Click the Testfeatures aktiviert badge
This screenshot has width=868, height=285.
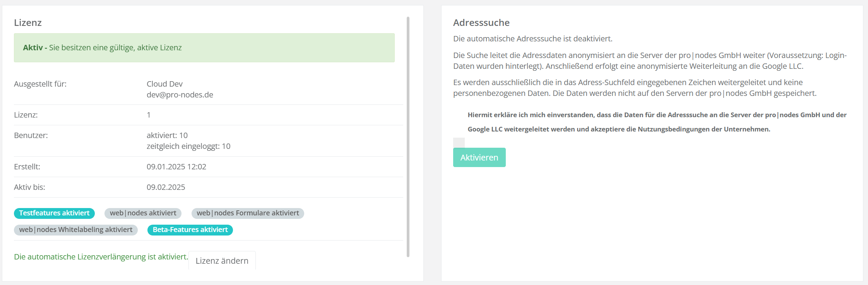point(54,213)
